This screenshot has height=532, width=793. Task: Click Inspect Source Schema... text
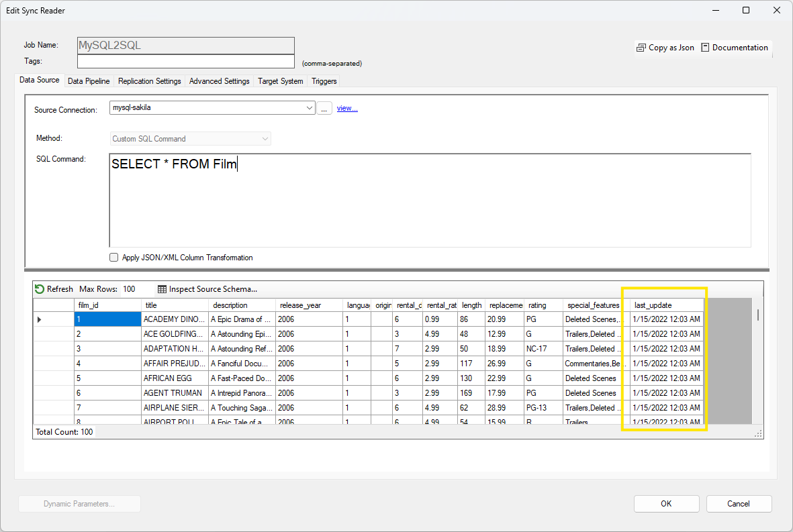pos(213,289)
